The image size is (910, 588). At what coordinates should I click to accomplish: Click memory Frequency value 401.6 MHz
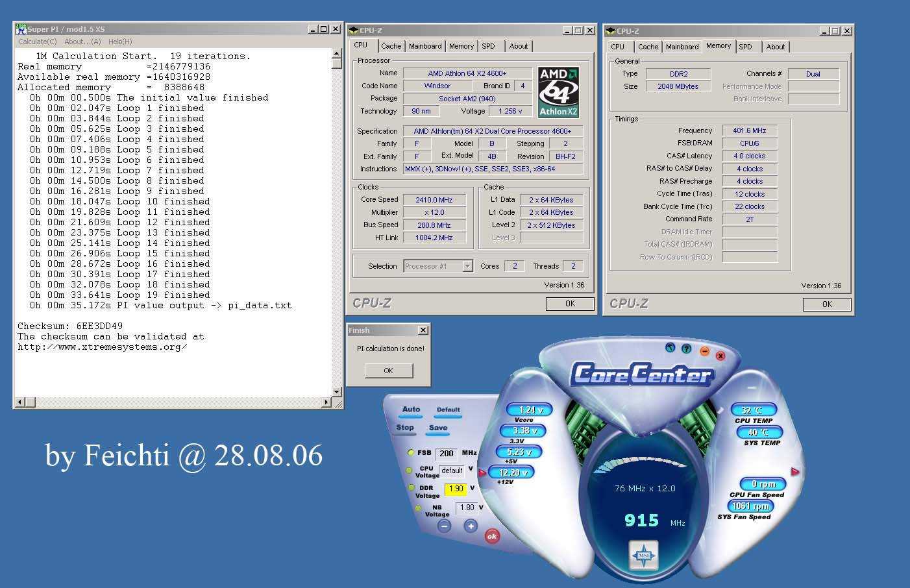coord(750,130)
